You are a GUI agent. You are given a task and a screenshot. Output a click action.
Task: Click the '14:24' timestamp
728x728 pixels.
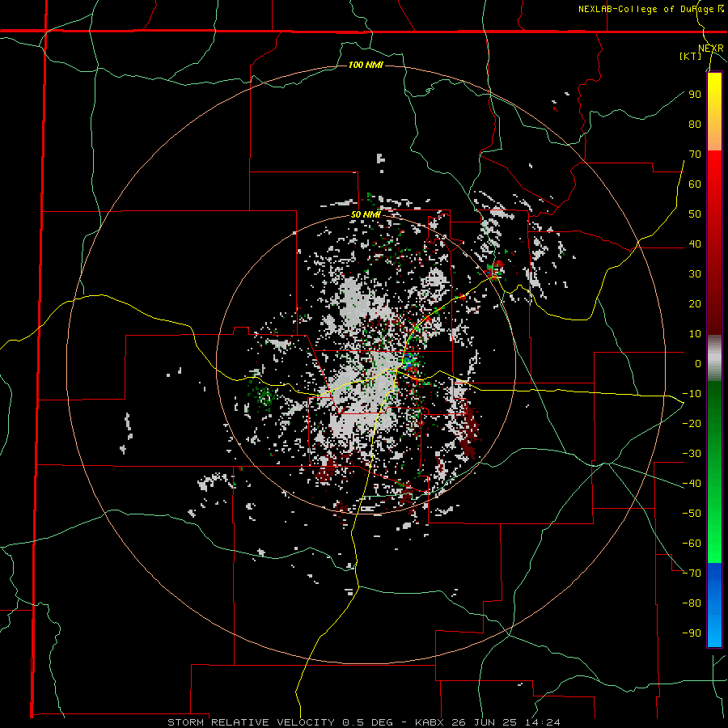(x=547, y=722)
